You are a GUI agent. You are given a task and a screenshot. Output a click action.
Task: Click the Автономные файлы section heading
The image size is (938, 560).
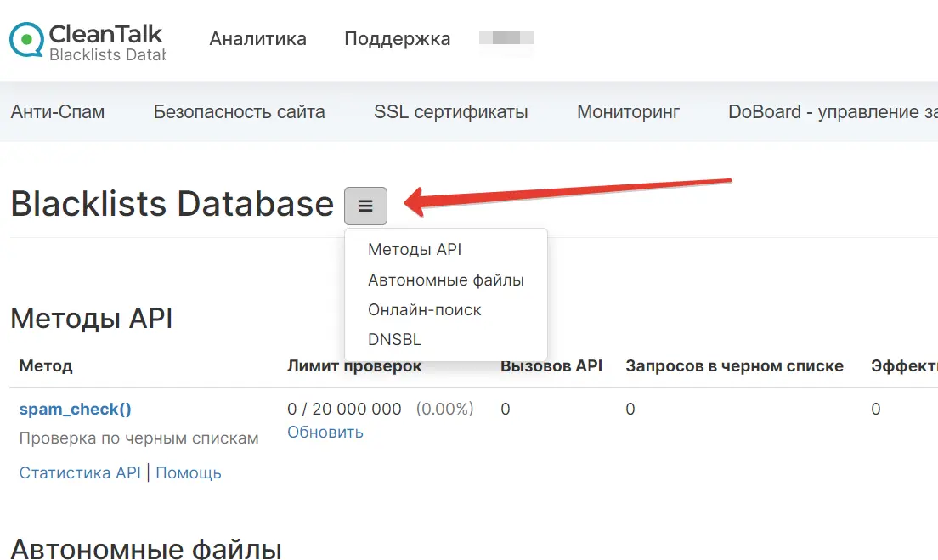[146, 549]
